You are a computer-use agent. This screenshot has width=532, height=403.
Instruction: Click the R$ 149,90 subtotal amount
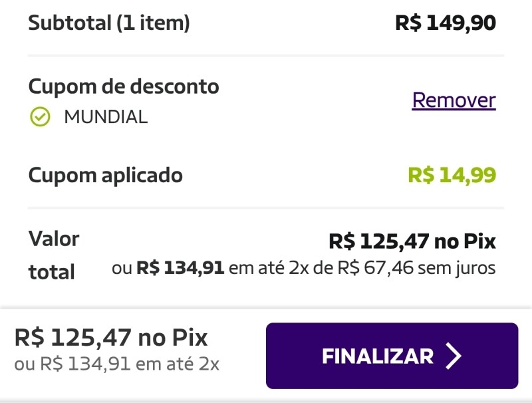445,23
